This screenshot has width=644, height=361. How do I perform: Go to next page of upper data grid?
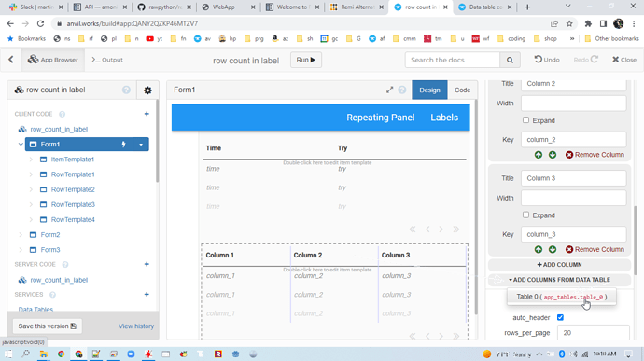441,229
